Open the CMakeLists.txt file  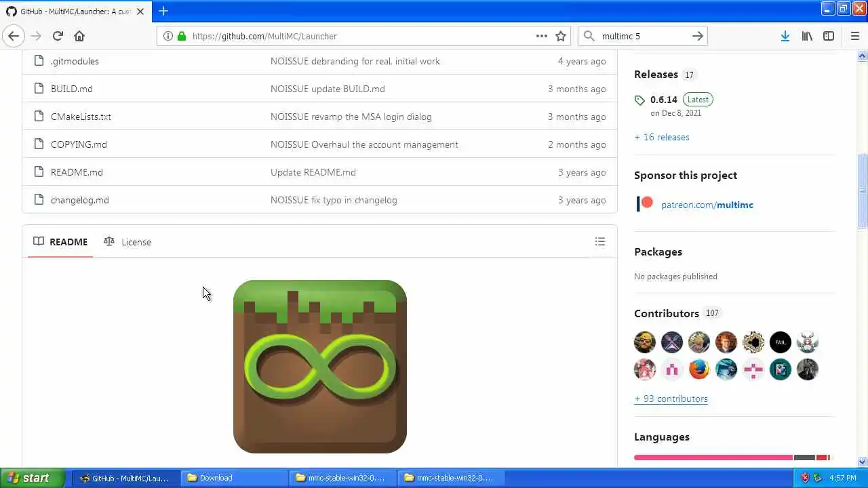click(81, 117)
